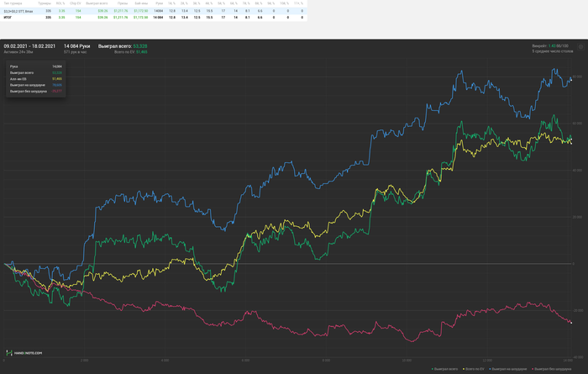Viewport: 588px width, 374px height.
Task: Sort table by 'Бай-ины' column header
Action: (141, 3)
